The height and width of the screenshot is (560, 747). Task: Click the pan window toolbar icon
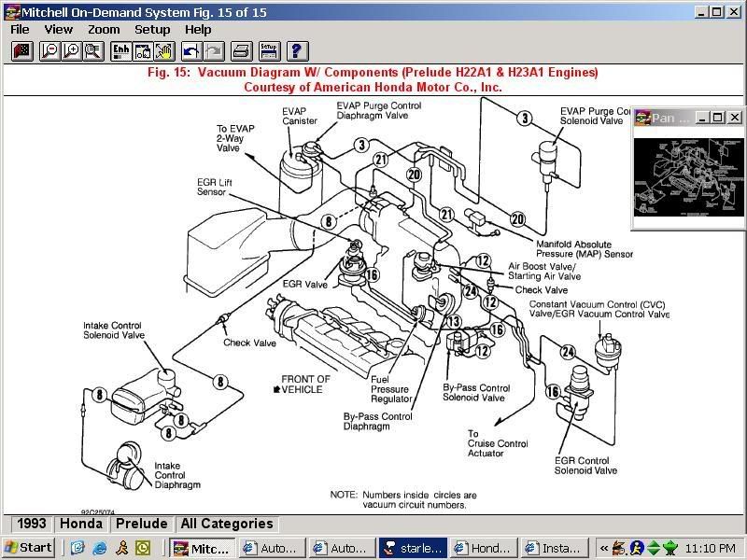pyautogui.click(x=143, y=51)
